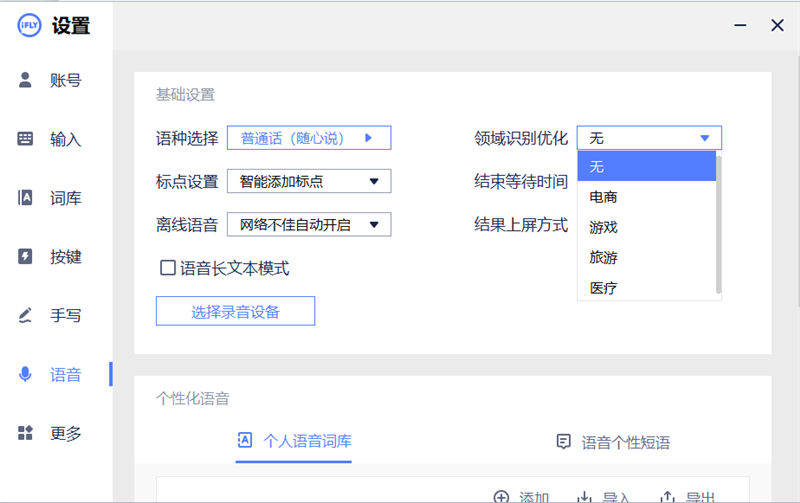Open the more (更多) grid icon

26,433
